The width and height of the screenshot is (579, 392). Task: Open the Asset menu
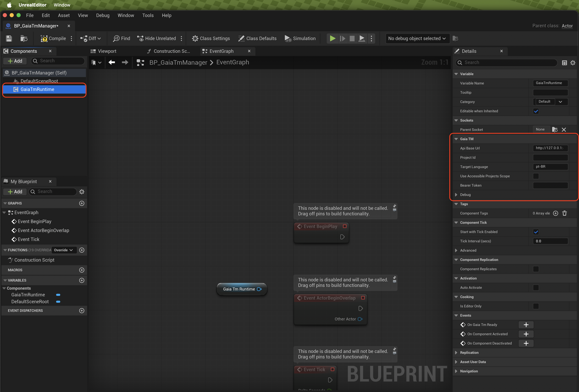[64, 15]
